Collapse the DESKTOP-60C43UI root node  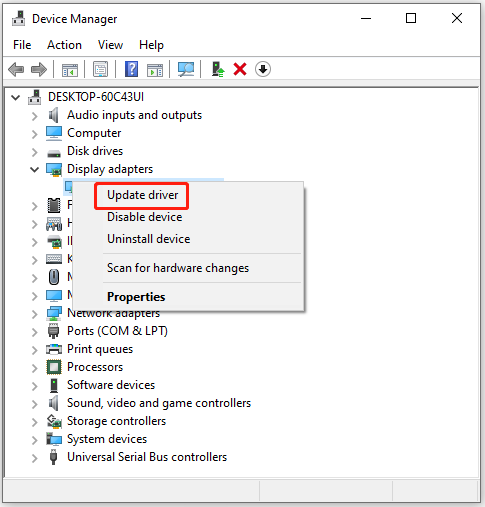coord(16,97)
